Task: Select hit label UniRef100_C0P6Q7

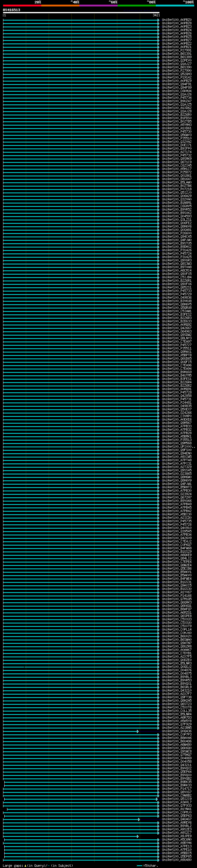Action: click(x=177, y=545)
